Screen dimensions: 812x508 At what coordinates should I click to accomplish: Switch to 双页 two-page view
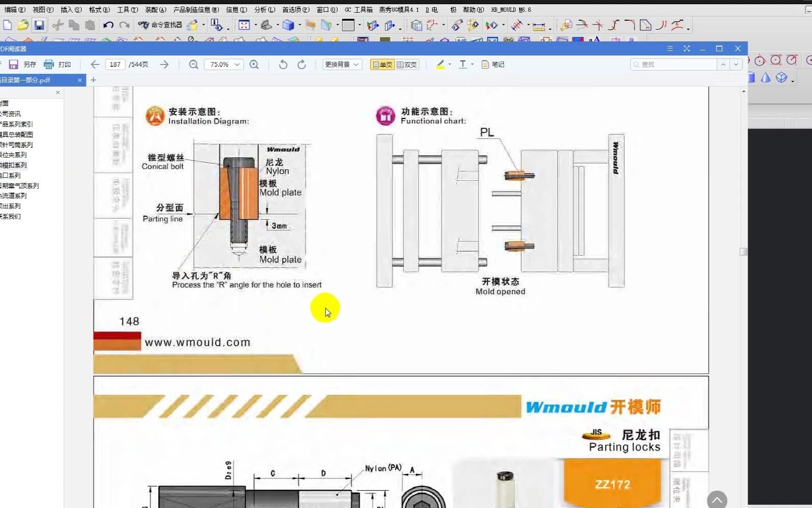[407, 64]
